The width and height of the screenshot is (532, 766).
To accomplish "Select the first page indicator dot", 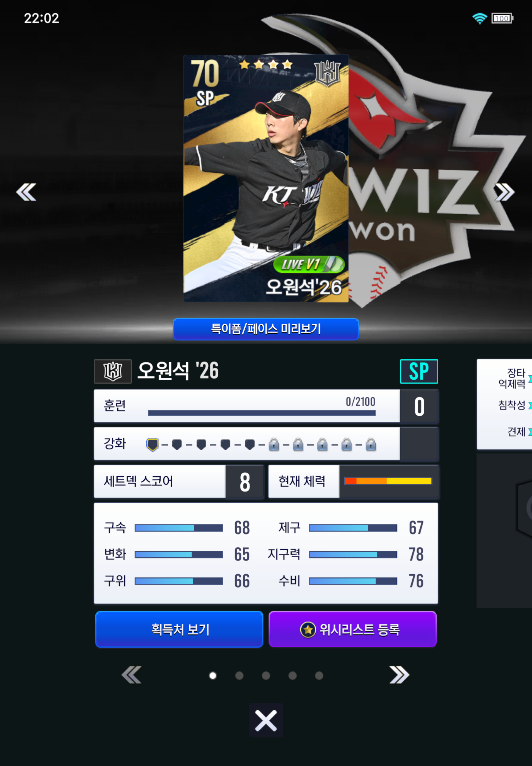I will pos(213,675).
